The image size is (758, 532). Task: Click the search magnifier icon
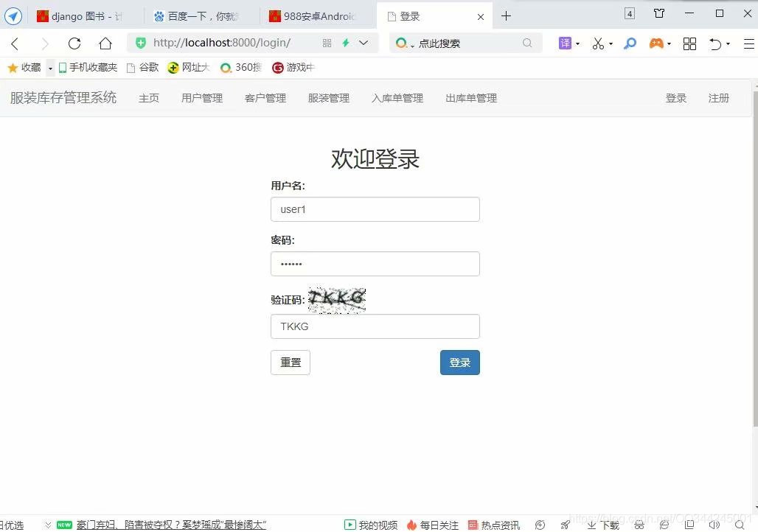[527, 43]
